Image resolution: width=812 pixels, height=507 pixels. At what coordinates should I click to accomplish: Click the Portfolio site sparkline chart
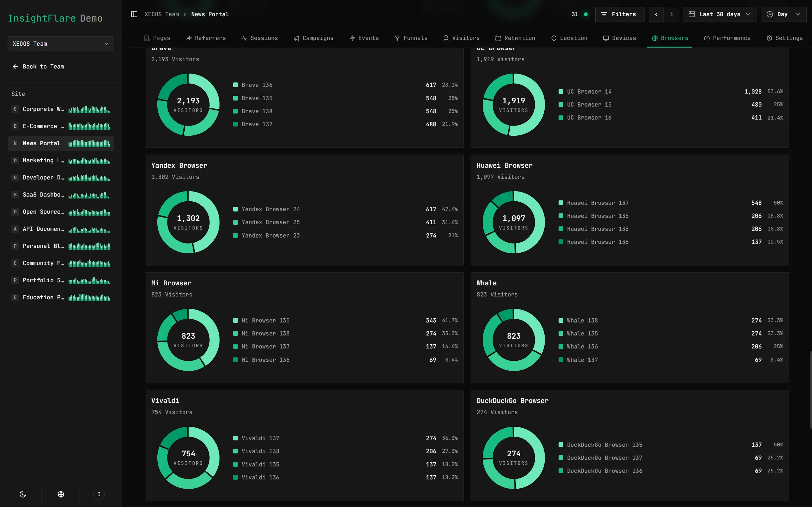click(x=89, y=280)
